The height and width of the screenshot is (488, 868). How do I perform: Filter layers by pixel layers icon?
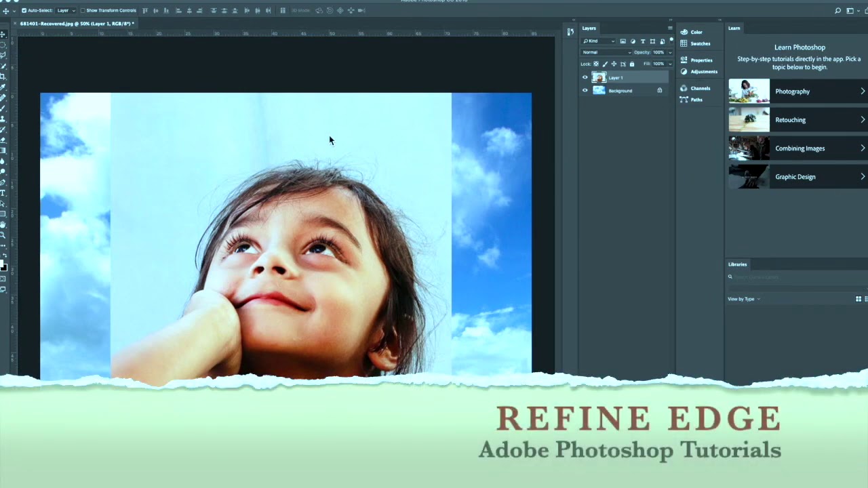coord(623,41)
